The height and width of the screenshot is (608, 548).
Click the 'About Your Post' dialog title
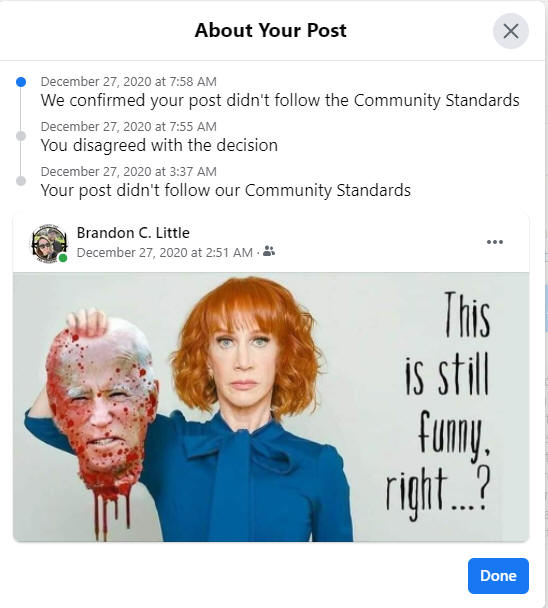(x=270, y=30)
